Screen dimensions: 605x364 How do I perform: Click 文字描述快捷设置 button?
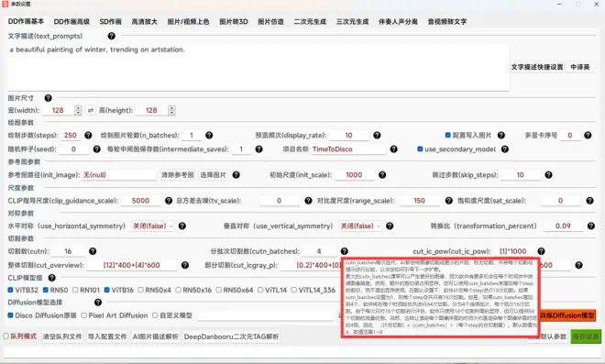[x=537, y=67]
